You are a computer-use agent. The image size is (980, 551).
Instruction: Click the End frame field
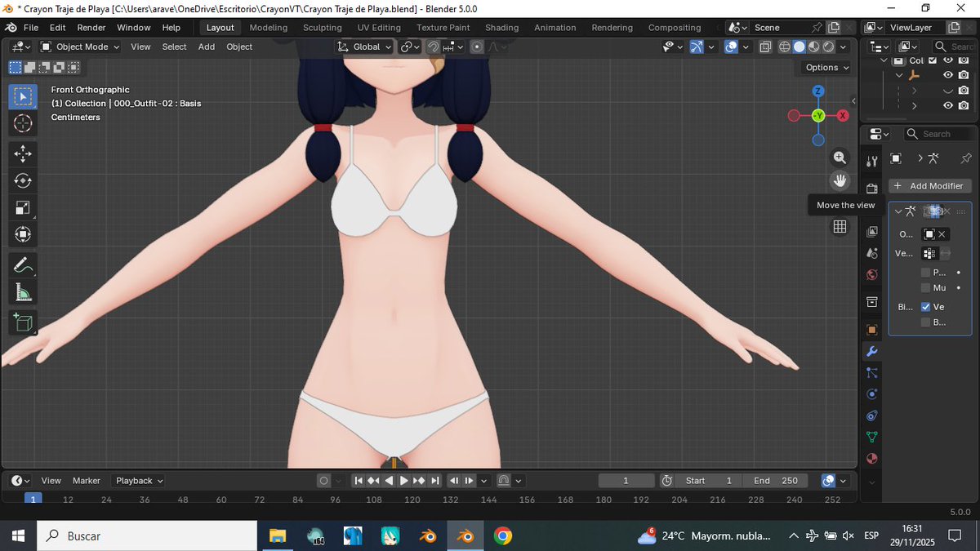pyautogui.click(x=776, y=481)
